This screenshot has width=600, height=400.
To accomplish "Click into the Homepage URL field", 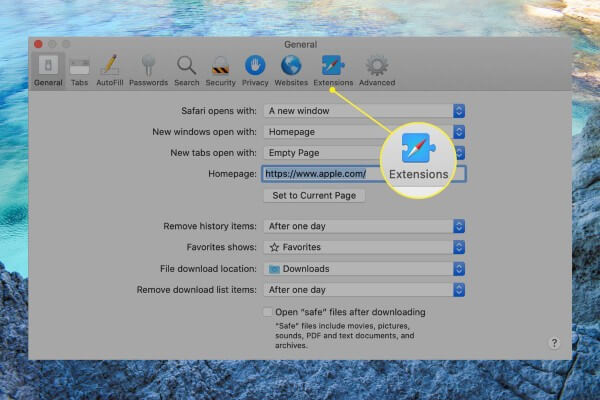I will (x=320, y=174).
